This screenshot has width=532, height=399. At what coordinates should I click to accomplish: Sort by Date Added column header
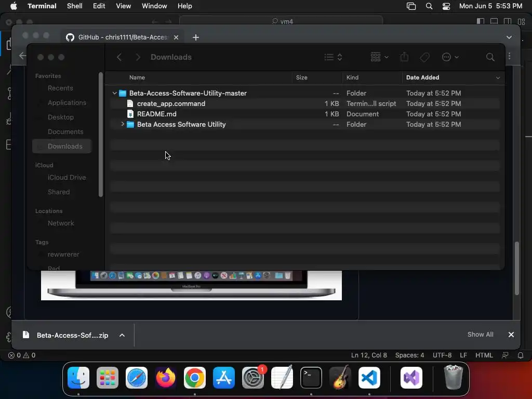(422, 77)
